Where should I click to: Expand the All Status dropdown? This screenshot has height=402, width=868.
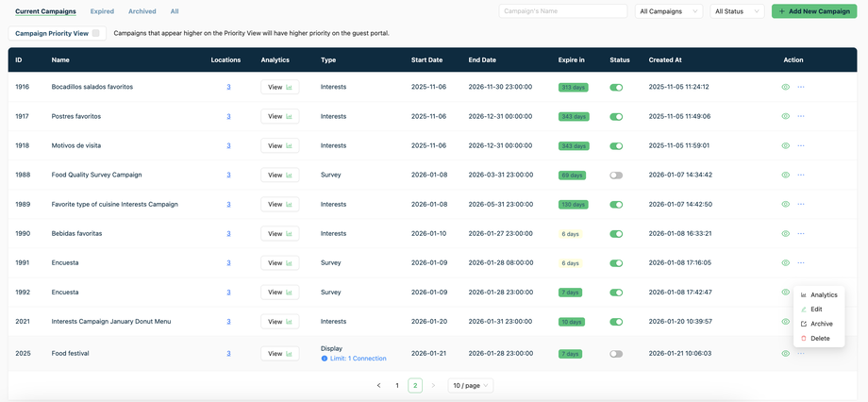[x=738, y=11]
